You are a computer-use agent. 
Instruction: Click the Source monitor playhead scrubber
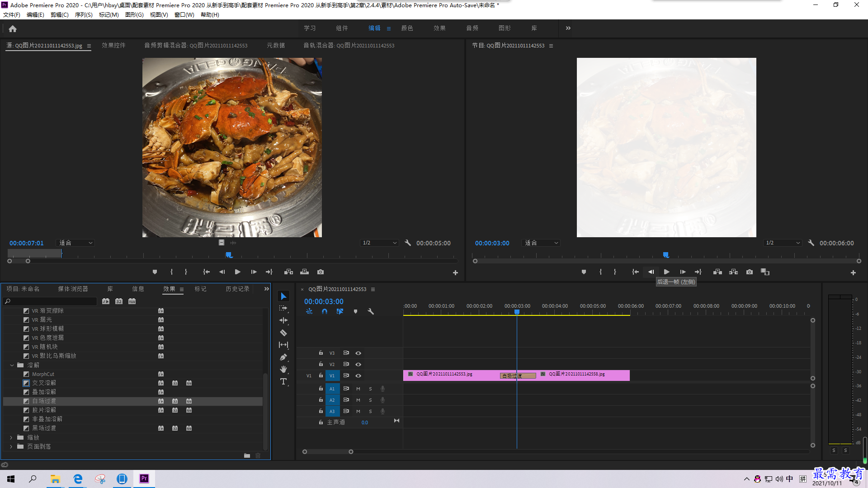point(229,255)
